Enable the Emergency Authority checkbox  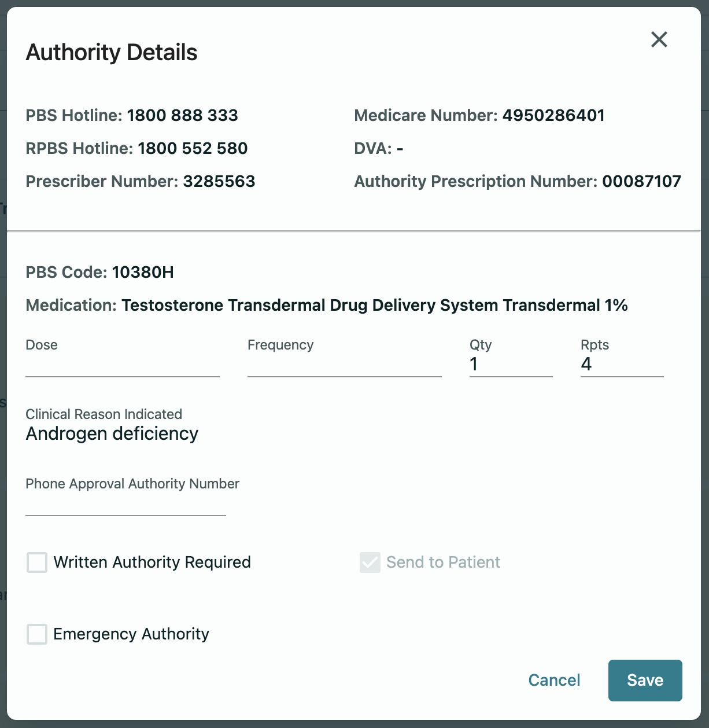point(37,634)
